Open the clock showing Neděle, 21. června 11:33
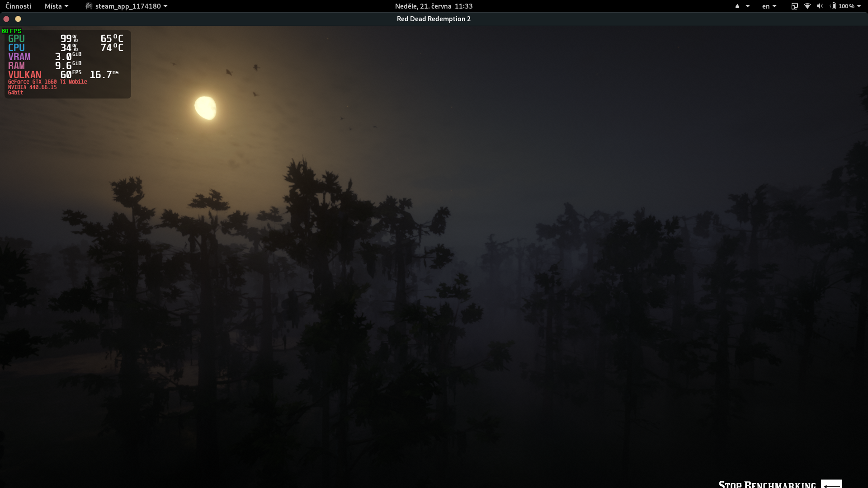The height and width of the screenshot is (488, 868). [x=434, y=6]
